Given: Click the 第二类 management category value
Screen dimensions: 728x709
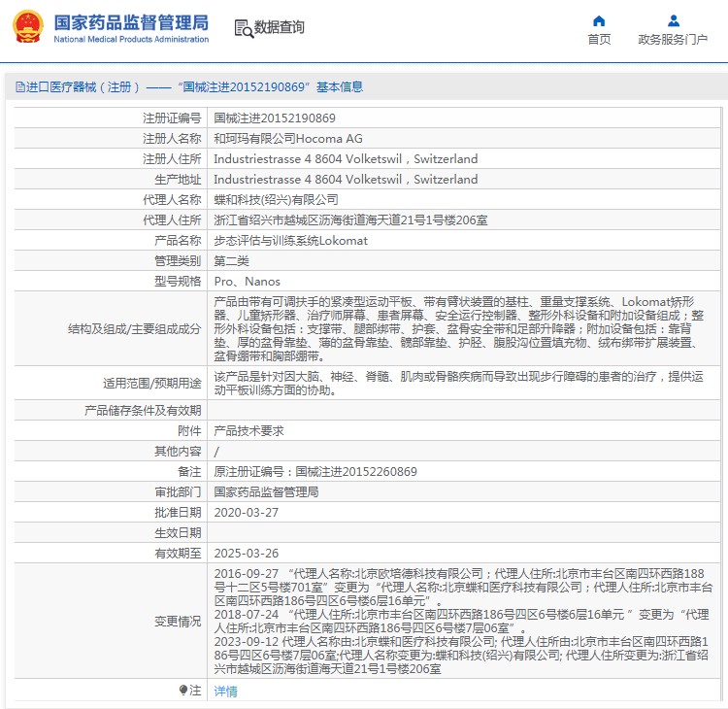Looking at the screenshot, I should point(231,261).
